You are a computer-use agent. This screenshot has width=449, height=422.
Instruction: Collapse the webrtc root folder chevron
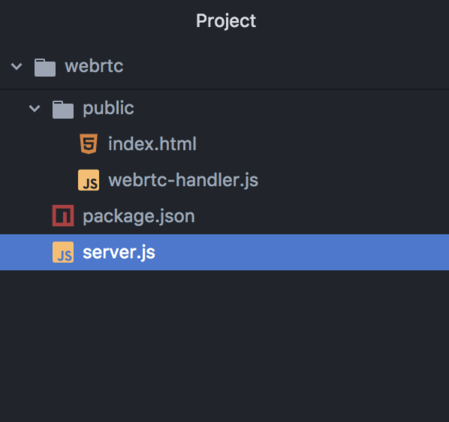coord(16,66)
